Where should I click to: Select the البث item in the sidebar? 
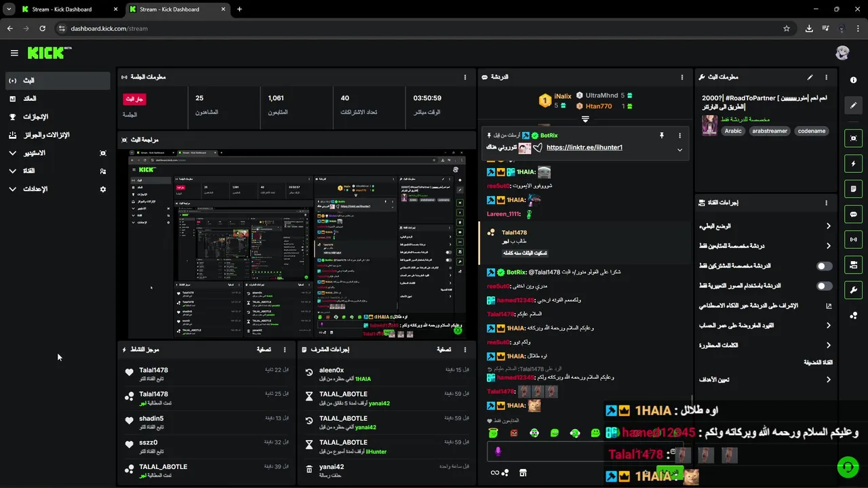[58, 81]
